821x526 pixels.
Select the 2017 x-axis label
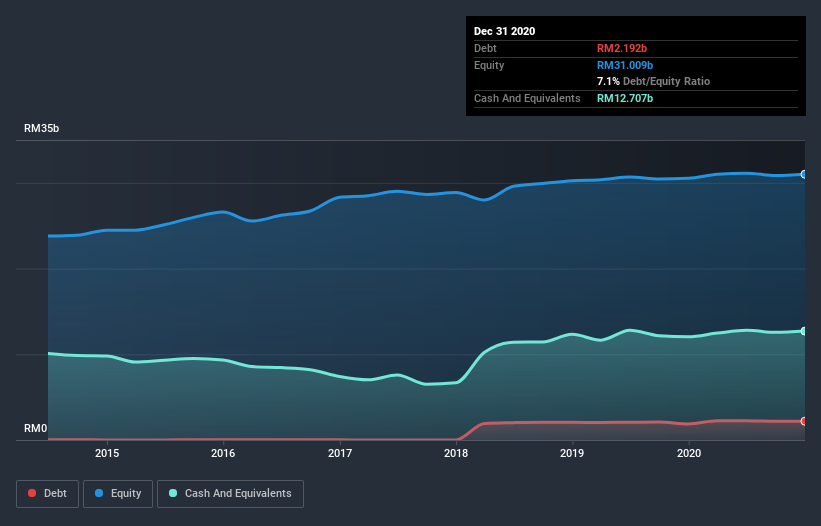(340, 453)
